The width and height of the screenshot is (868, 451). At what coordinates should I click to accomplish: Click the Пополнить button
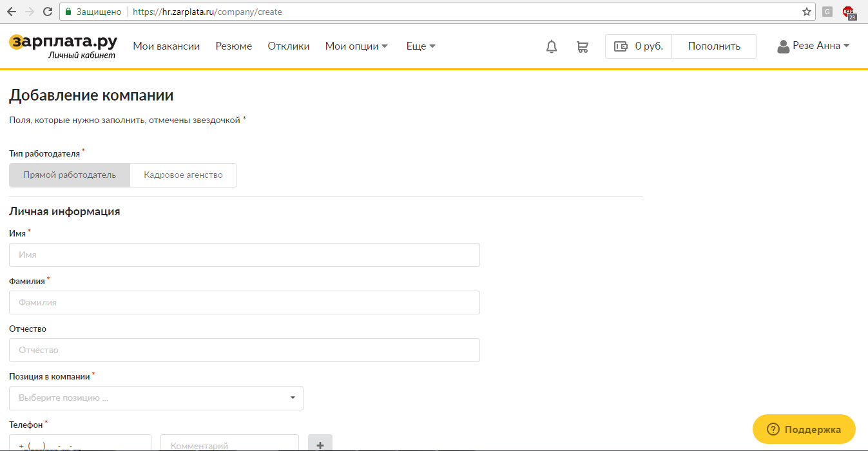[x=713, y=46]
